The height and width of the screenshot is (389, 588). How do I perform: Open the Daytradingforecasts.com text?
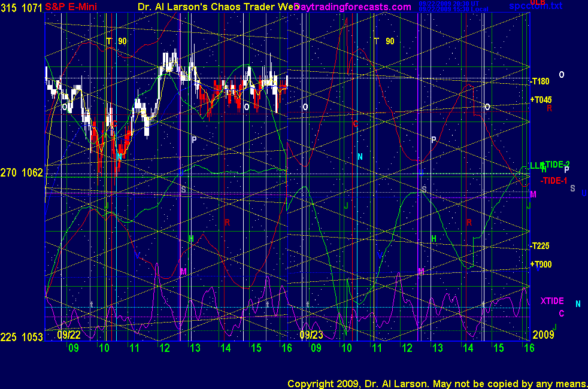[x=353, y=7]
